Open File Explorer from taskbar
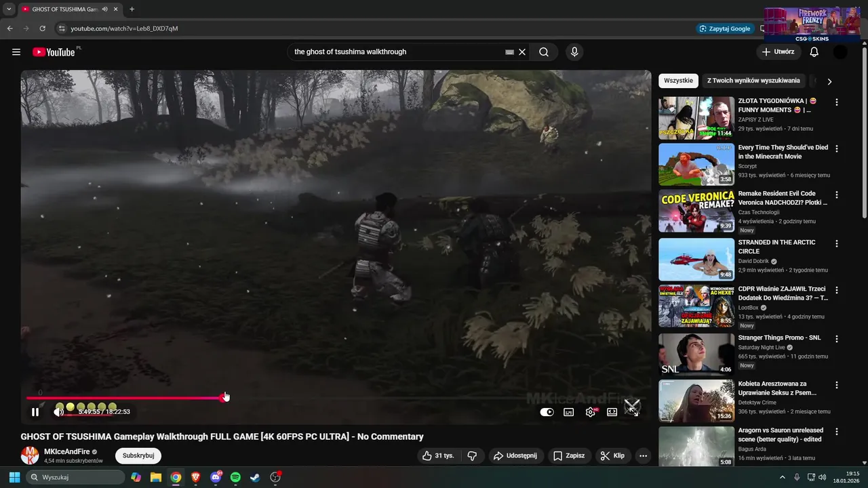This screenshot has height=488, width=868. pyautogui.click(x=156, y=477)
